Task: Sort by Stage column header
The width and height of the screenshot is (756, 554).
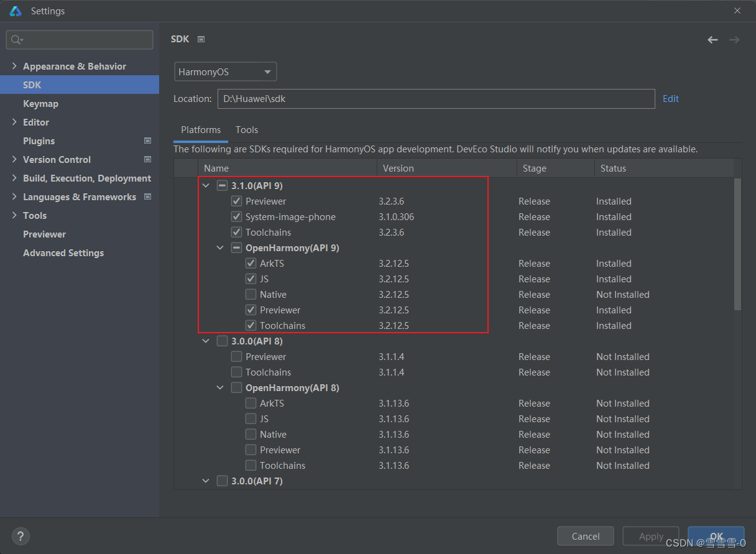Action: click(x=556, y=168)
